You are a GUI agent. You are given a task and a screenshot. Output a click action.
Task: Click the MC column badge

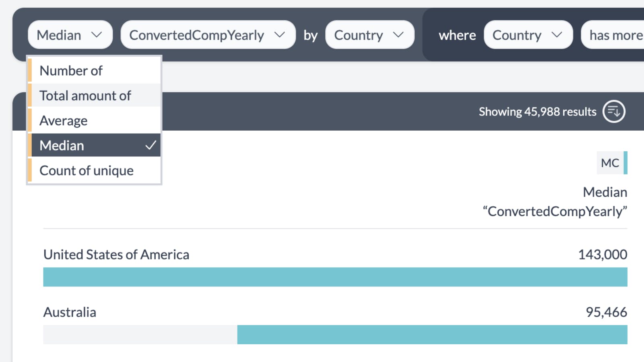(x=611, y=163)
